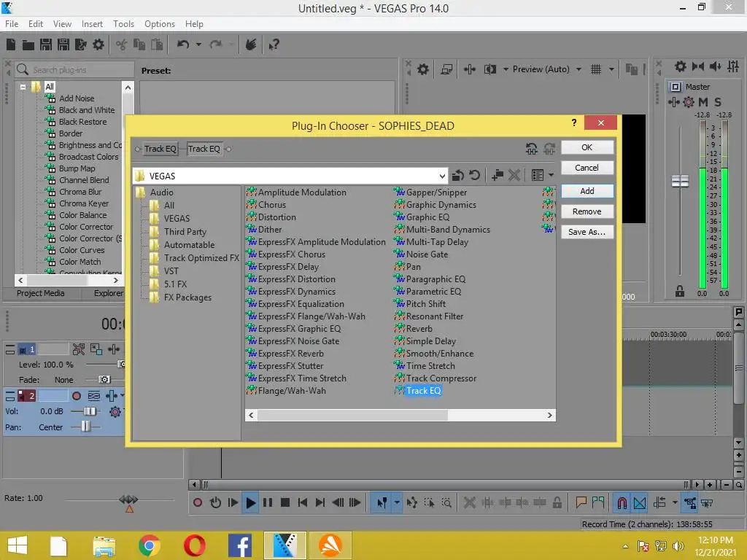
Task: Toggle Split Screen View icon in preview
Action: [490, 69]
